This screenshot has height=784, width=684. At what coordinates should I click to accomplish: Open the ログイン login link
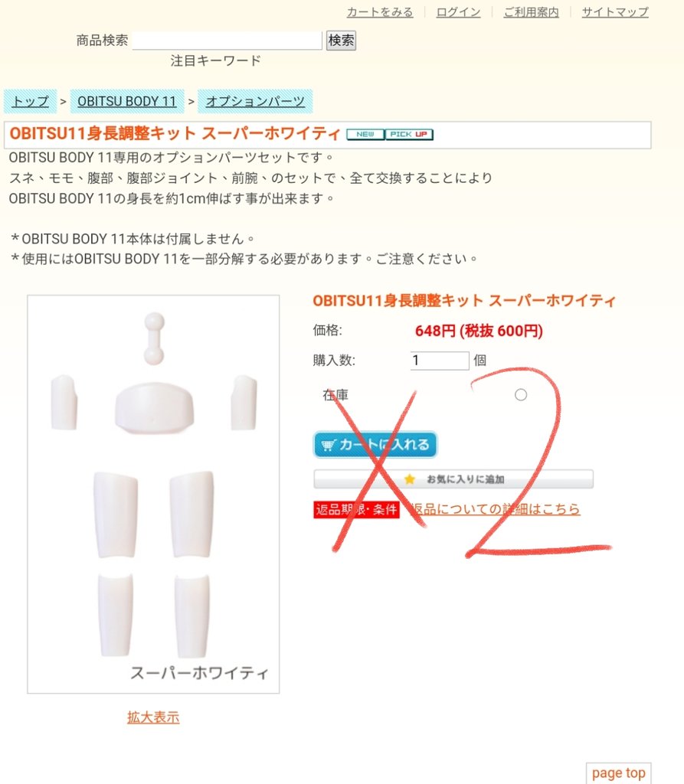click(458, 12)
